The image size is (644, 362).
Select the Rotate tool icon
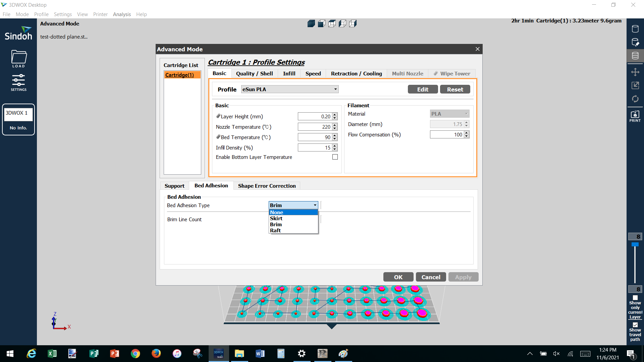click(635, 99)
